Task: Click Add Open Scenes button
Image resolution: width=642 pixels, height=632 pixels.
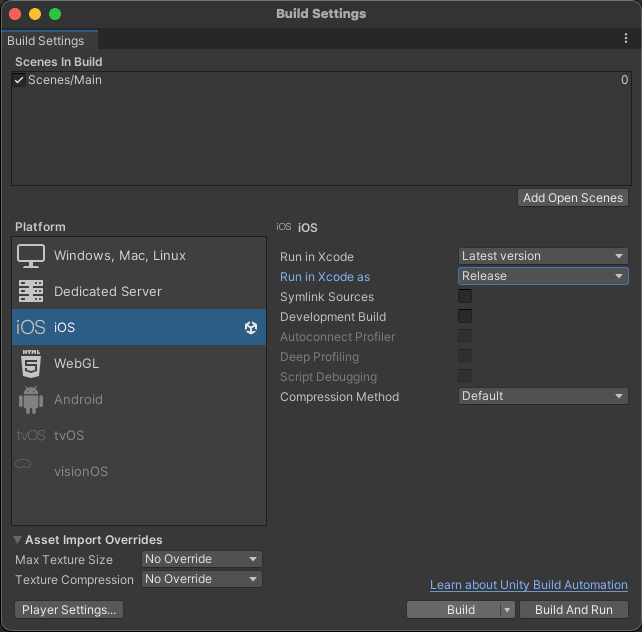Action: tap(573, 198)
